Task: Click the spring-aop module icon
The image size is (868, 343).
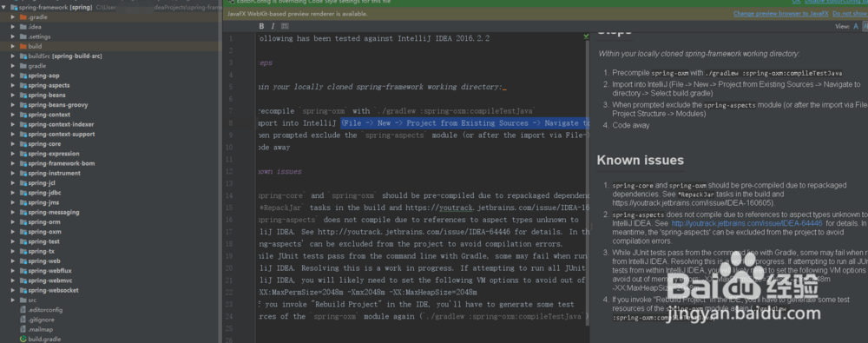Action: [23, 76]
